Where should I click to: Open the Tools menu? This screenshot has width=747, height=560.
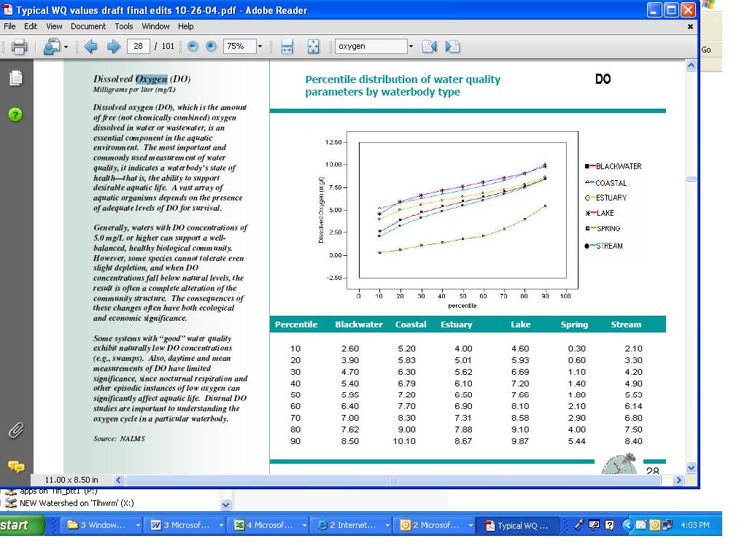click(124, 26)
